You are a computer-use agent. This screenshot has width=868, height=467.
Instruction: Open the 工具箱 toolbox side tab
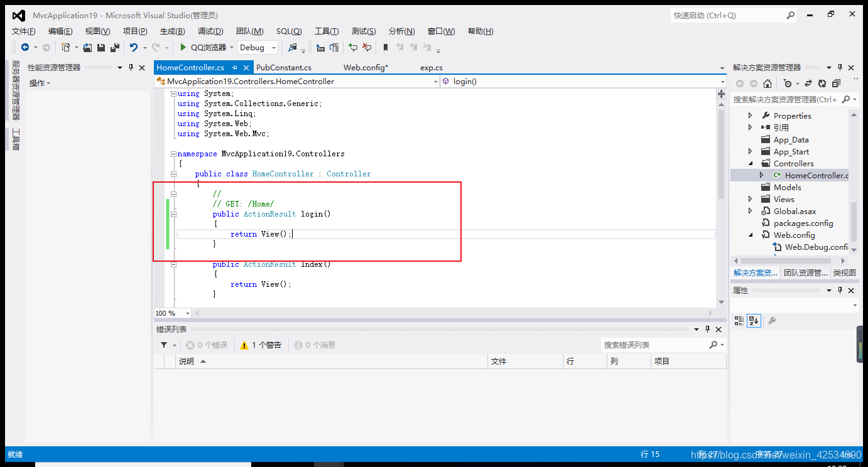tap(16, 139)
